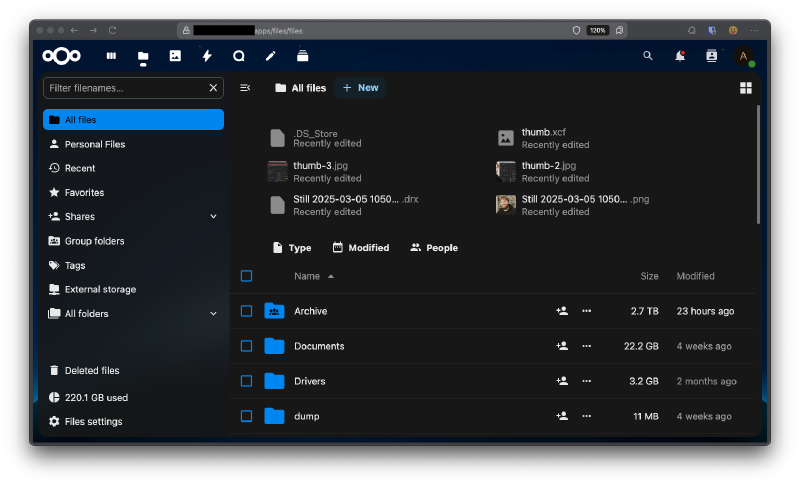Image resolution: width=800 pixels, height=485 pixels.
Task: Open the Contacts menu icon
Action: [x=712, y=56]
